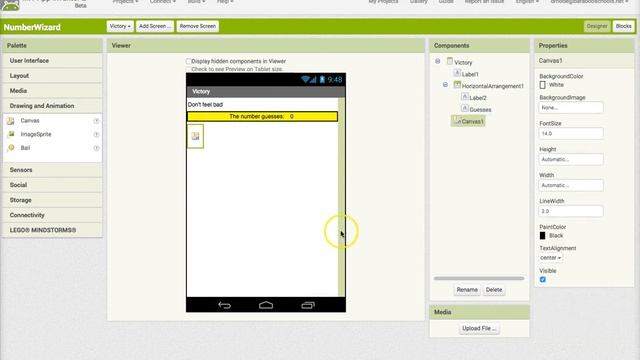Click the BackgroundImage None field
This screenshot has height=360, width=640.
[571, 108]
